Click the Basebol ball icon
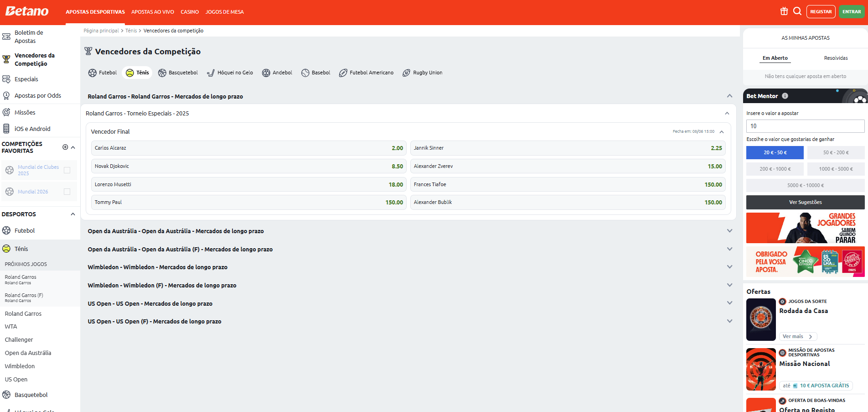This screenshot has width=868, height=412. (x=305, y=73)
